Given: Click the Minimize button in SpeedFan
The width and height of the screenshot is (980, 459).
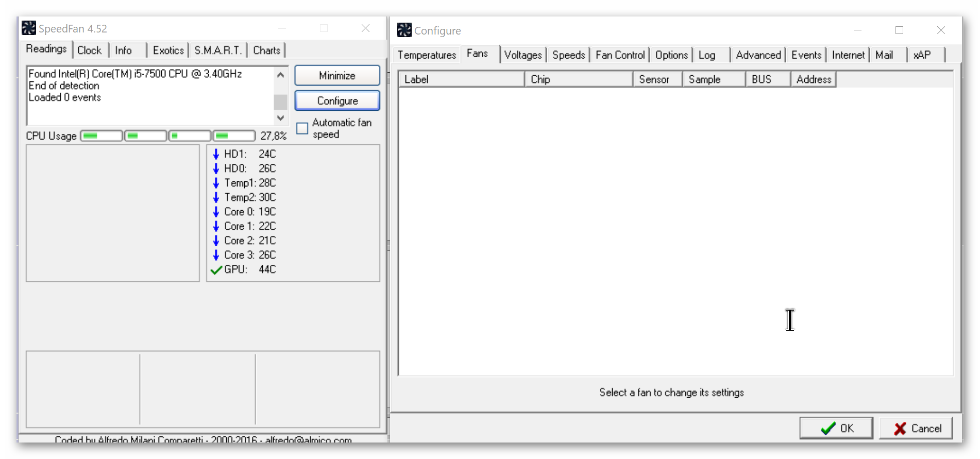Looking at the screenshot, I should (337, 76).
